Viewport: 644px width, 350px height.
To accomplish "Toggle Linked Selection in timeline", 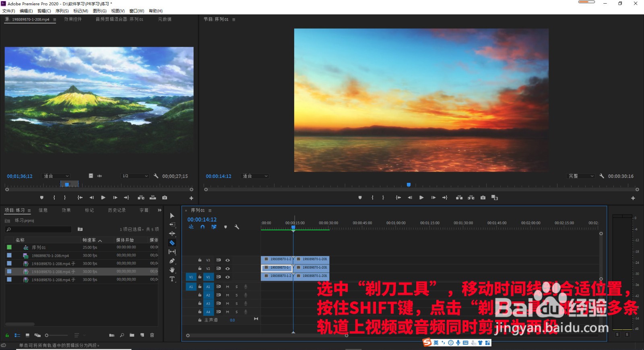I will 214,227.
